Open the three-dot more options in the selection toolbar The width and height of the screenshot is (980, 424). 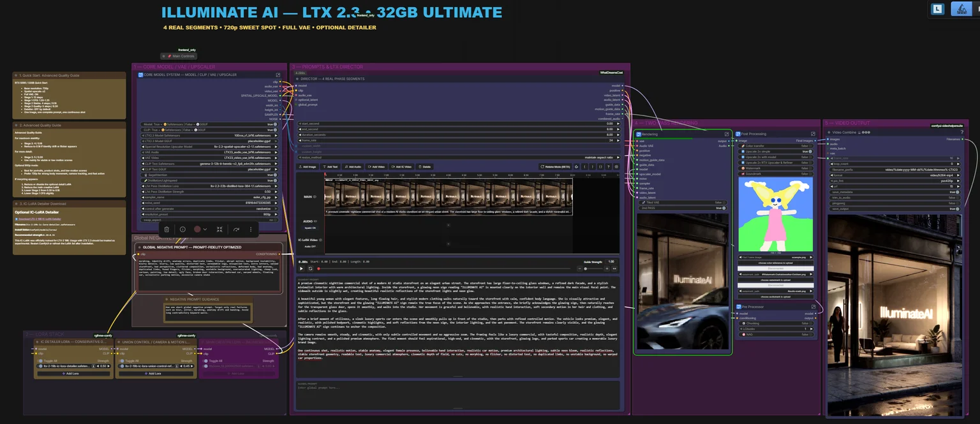click(251, 229)
